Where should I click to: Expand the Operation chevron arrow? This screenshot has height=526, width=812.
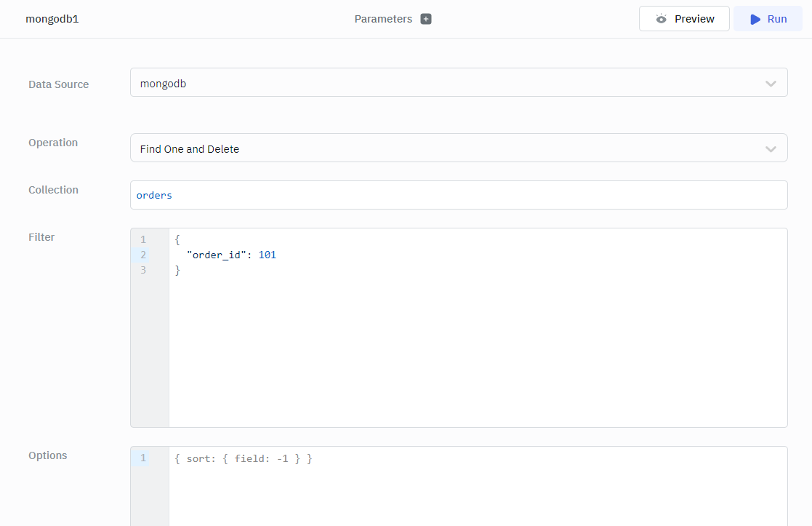771,148
